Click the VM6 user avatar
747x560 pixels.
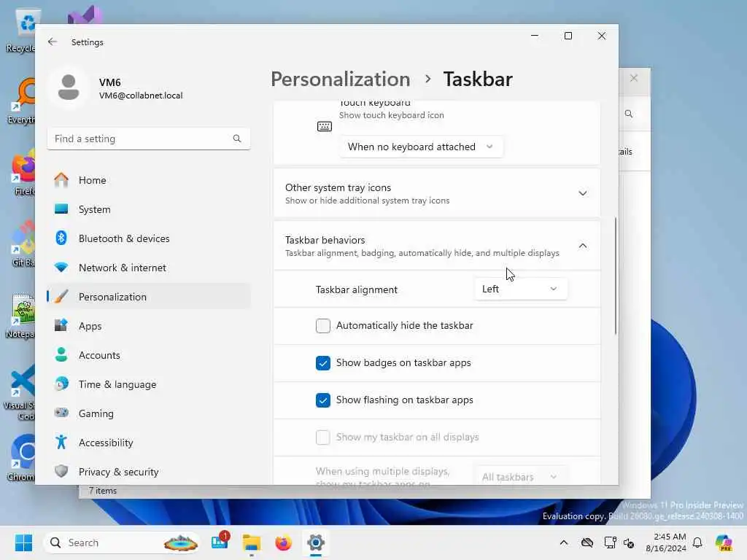[x=69, y=87]
